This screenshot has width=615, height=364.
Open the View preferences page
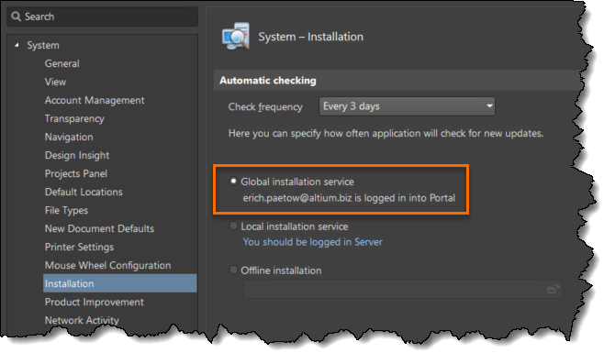[x=55, y=82]
